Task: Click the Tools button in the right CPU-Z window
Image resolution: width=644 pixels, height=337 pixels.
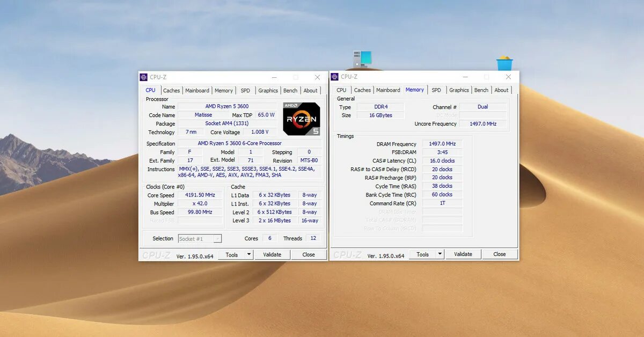Action: click(423, 254)
